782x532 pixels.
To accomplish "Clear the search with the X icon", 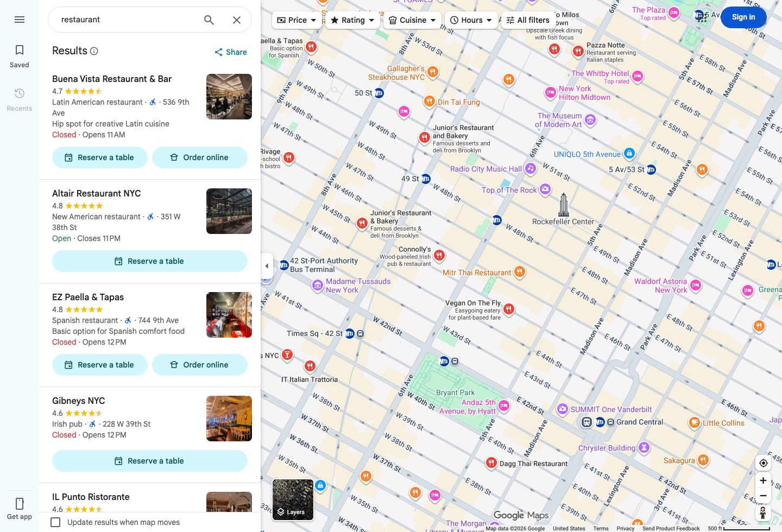I will coord(237,20).
